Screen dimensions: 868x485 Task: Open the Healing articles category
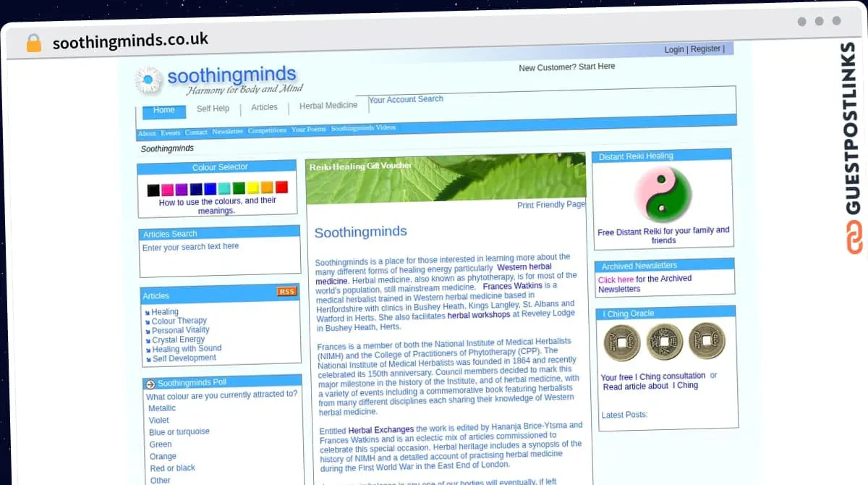click(x=165, y=312)
